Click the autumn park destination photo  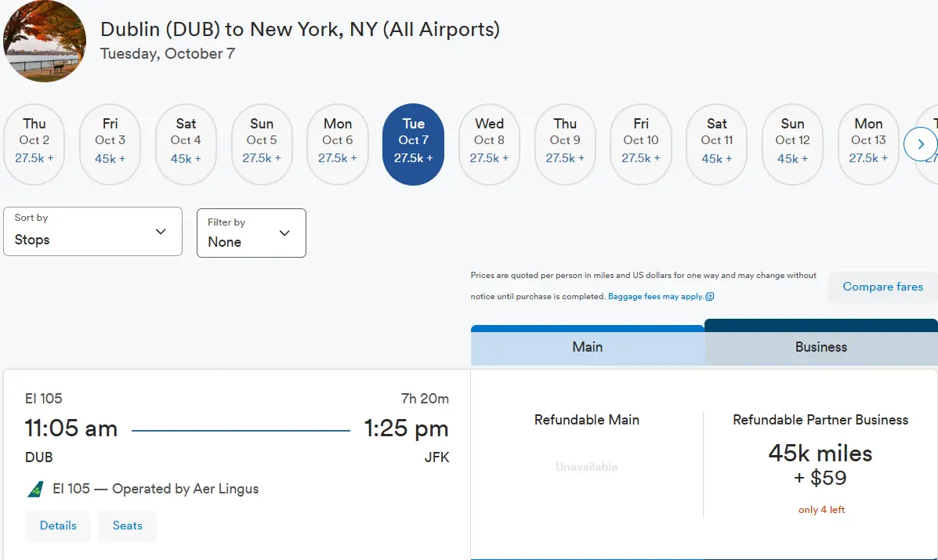(45, 42)
